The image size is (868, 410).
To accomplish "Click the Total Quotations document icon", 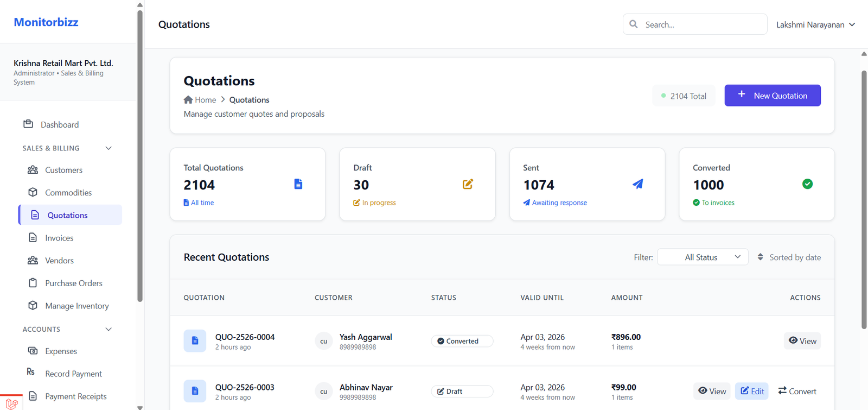I will point(298,184).
